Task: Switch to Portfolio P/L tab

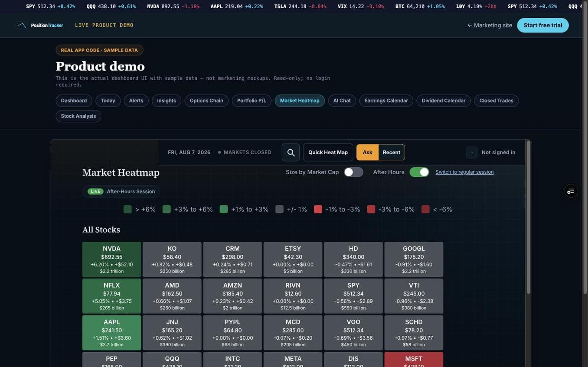Action: (x=252, y=101)
